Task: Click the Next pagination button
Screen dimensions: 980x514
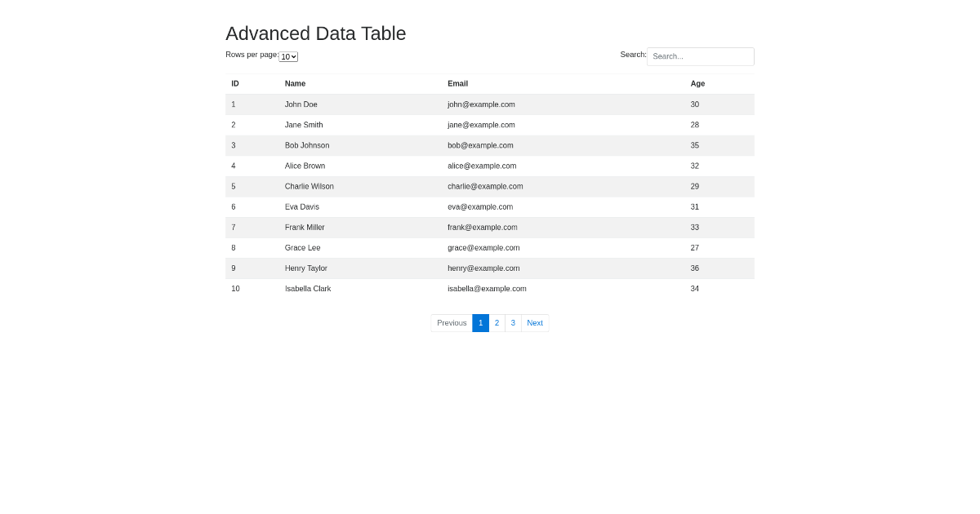Action: (534, 323)
